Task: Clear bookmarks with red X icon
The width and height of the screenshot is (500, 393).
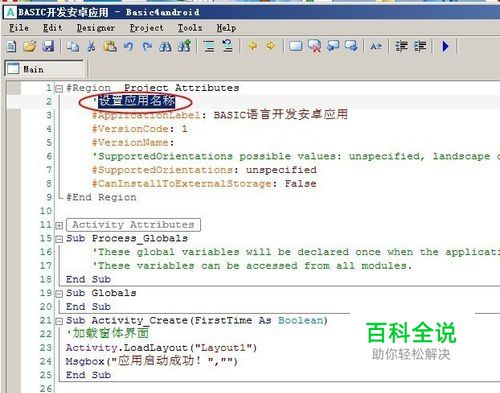Action: click(314, 46)
